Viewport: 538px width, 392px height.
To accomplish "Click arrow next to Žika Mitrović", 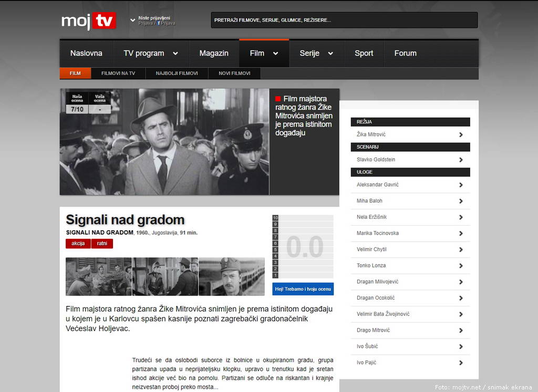I will [x=461, y=135].
